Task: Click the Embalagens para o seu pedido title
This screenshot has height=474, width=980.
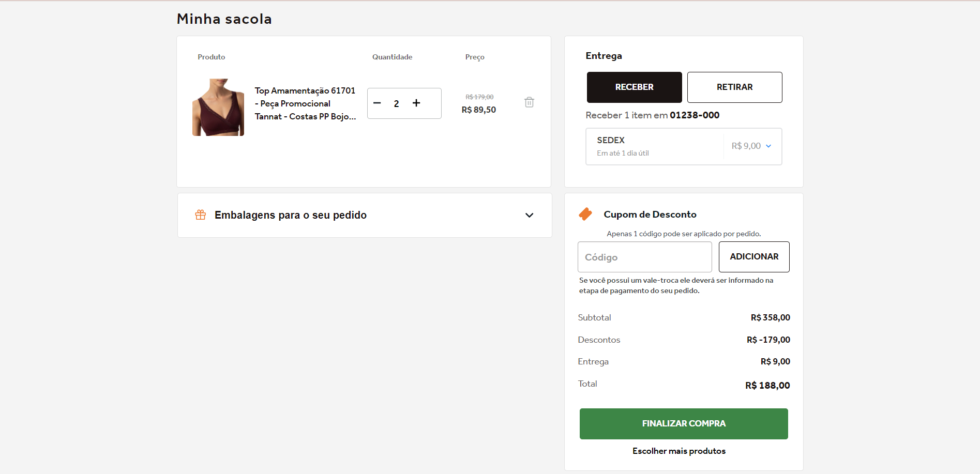Action: [291, 215]
